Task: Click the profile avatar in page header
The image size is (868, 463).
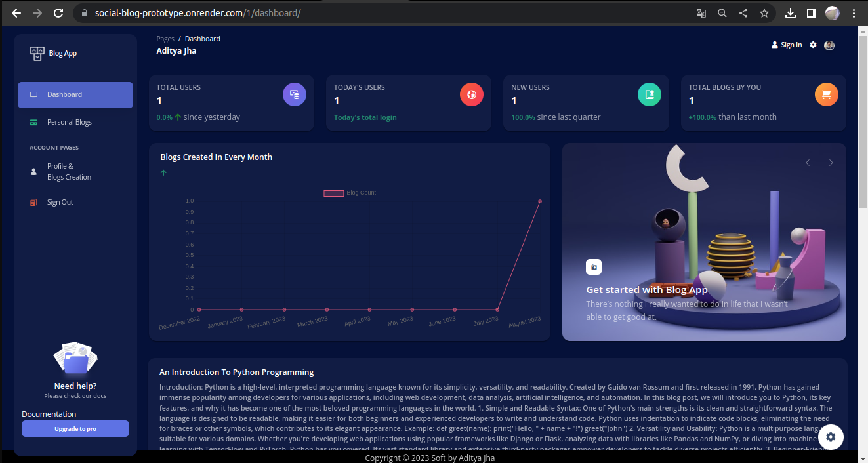Action: point(829,45)
